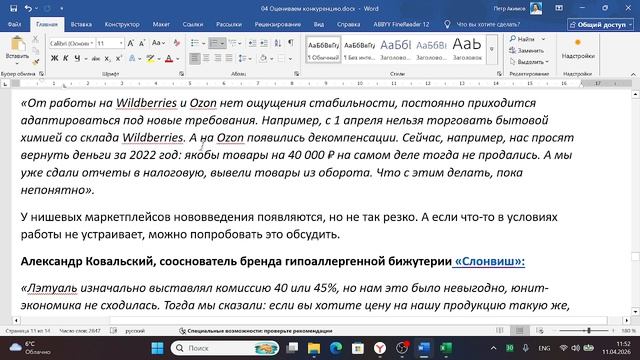The width and height of the screenshot is (640, 360).
Task: Adjust the zoom slider handle
Action: coord(589,331)
